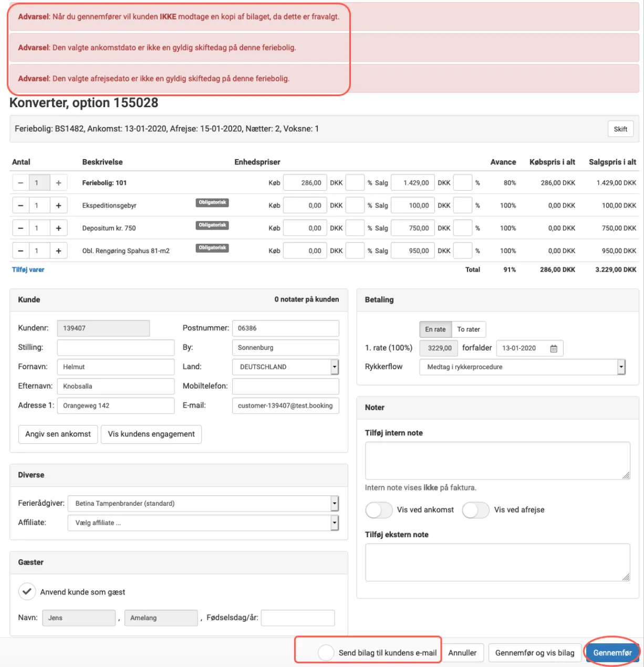Image resolution: width=644 pixels, height=667 pixels.
Task: Enable Vis ved afrejse switch
Action: tap(476, 510)
